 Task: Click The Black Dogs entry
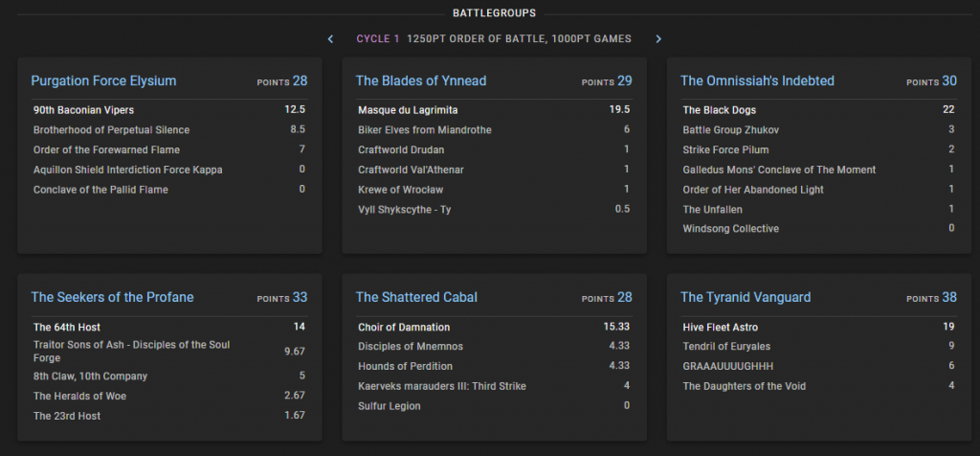coord(719,110)
